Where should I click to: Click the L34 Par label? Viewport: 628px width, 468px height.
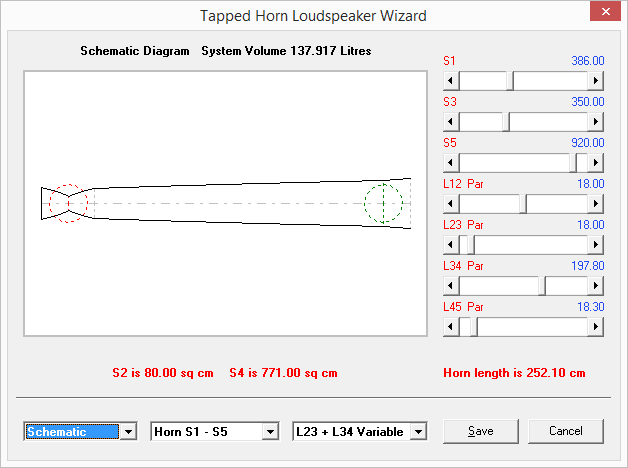[x=463, y=266]
